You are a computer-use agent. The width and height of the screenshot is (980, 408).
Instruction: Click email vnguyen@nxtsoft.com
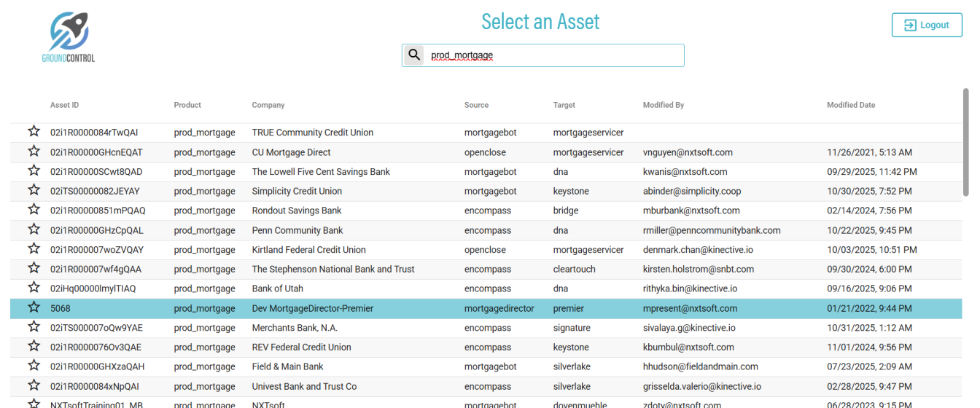(688, 152)
